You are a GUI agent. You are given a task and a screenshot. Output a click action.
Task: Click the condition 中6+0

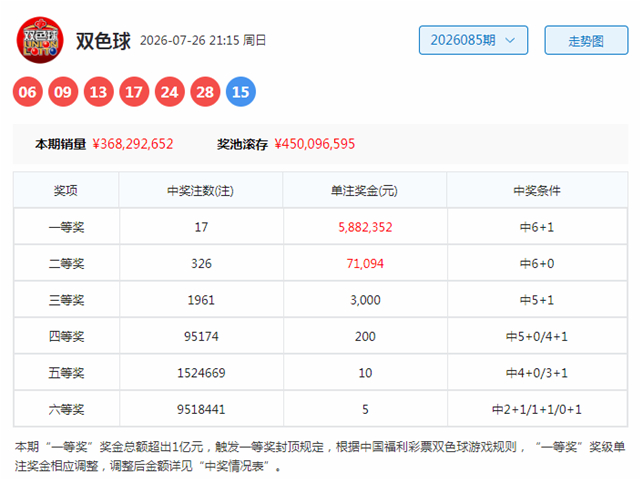pos(537,264)
